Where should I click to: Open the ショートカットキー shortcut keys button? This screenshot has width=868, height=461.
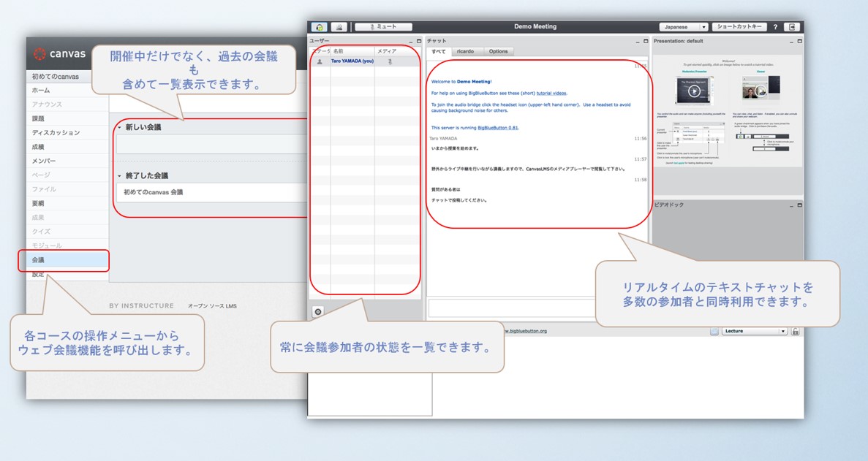click(739, 26)
